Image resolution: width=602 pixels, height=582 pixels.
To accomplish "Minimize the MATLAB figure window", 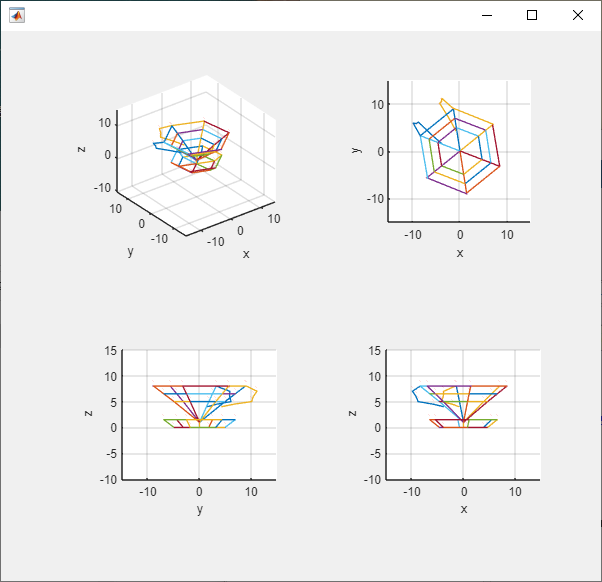I will click(487, 15).
